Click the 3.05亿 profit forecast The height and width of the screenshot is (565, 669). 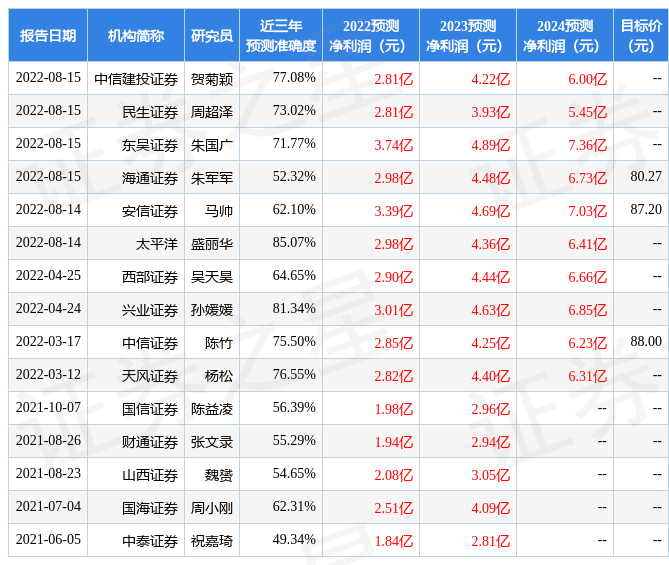click(x=491, y=475)
